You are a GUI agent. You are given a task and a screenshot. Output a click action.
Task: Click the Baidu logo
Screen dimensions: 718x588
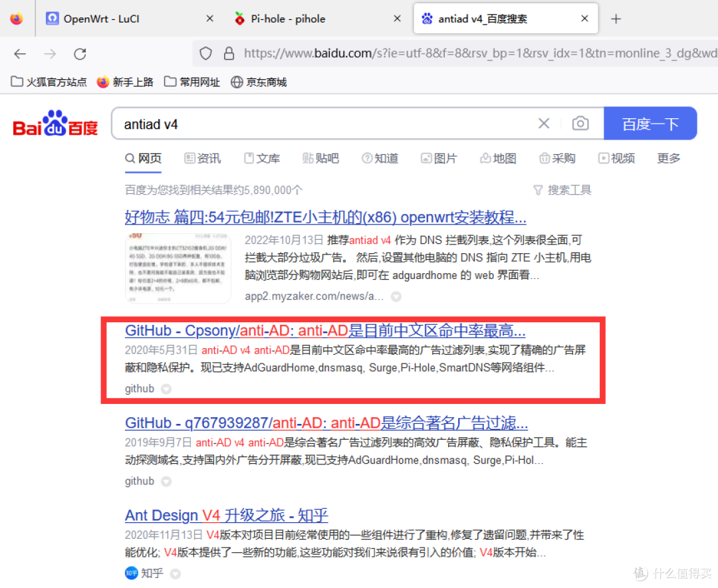click(55, 124)
